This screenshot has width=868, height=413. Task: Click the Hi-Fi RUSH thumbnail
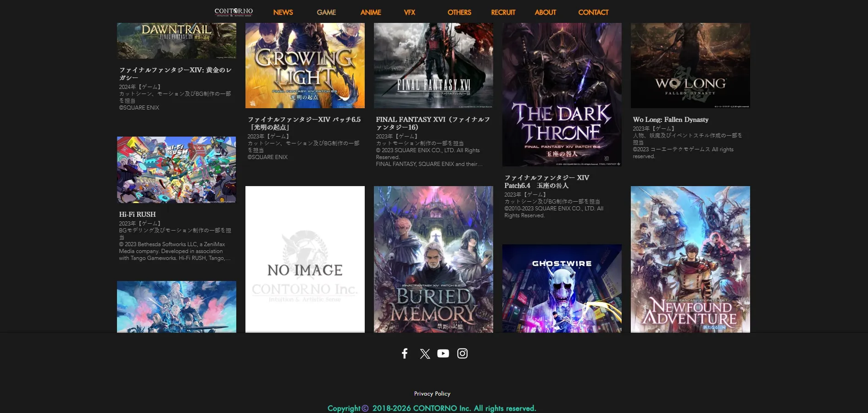(176, 169)
